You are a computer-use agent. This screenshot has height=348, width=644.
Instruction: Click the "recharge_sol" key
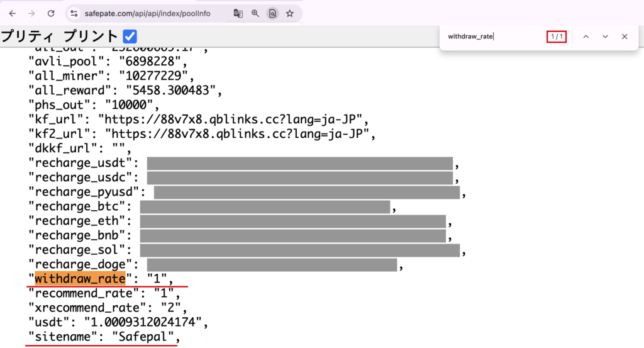tap(76, 250)
